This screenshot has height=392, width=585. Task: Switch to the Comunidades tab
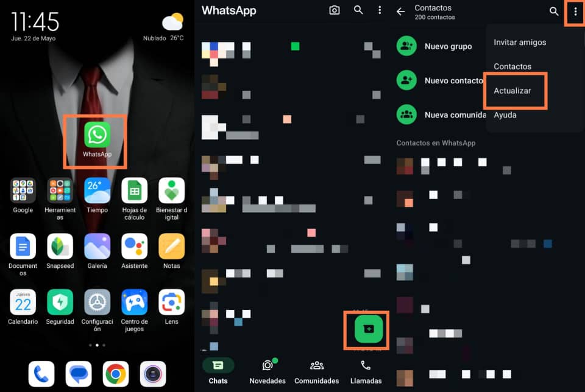[317, 371]
